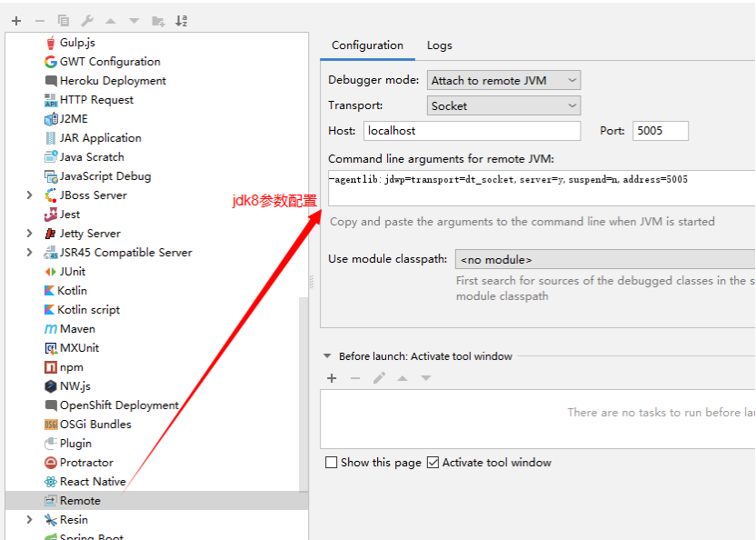This screenshot has width=756, height=540.
Task: Select the OSGi Bundles icon
Action: click(x=51, y=425)
